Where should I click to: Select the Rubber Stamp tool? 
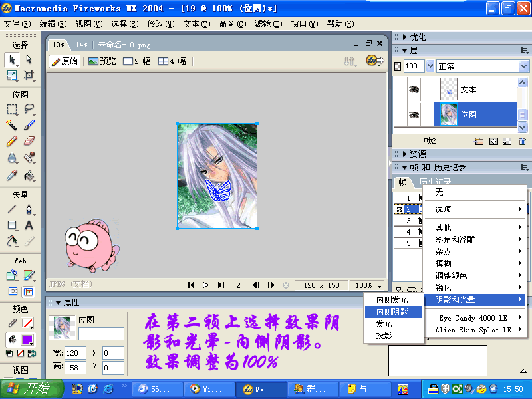29,158
